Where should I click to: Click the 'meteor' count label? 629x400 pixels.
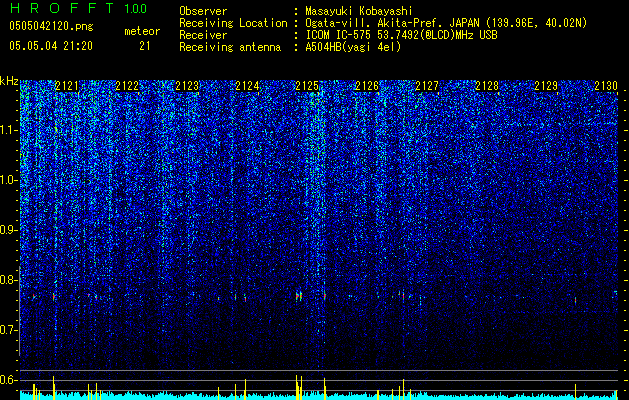pos(142,32)
